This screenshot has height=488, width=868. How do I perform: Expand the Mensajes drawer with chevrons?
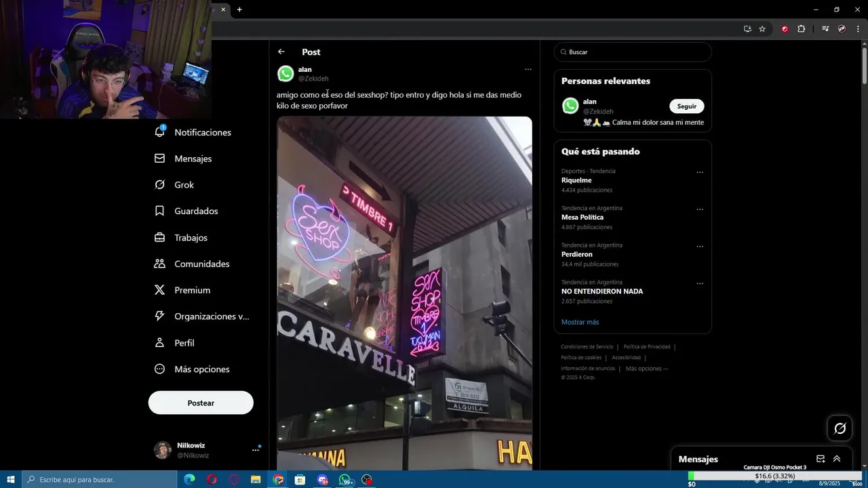coord(837,459)
